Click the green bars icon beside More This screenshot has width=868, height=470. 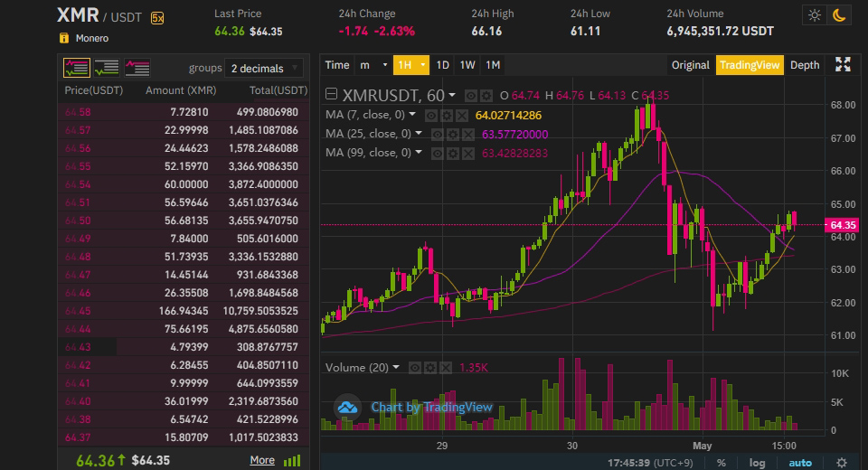click(292, 461)
